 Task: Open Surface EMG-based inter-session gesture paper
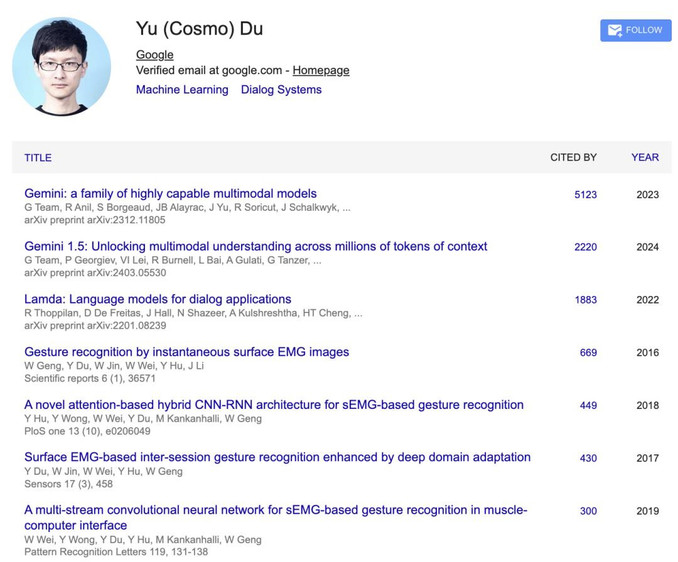(x=277, y=457)
